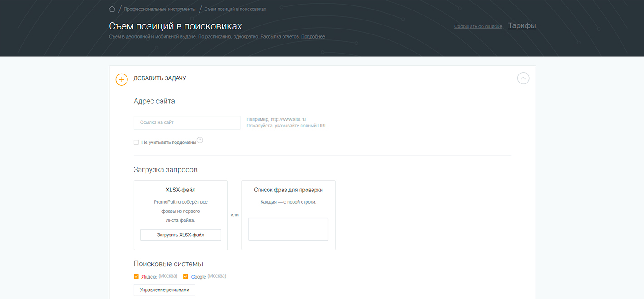Go to the home page icon
The image size is (644, 299).
point(112,9)
